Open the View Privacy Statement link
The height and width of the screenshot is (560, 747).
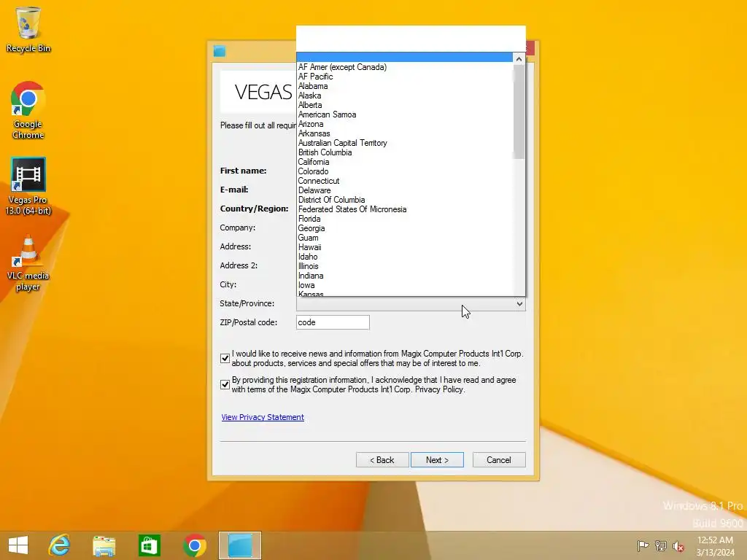tap(263, 417)
